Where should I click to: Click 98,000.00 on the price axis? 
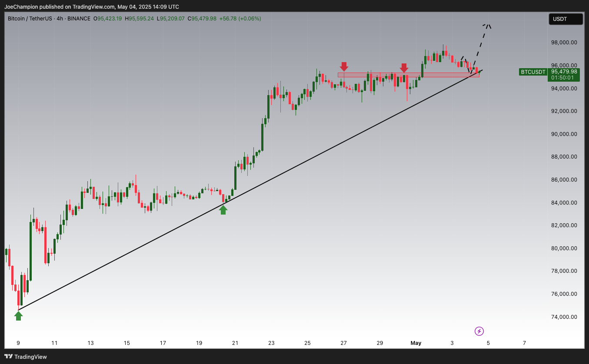[564, 43]
